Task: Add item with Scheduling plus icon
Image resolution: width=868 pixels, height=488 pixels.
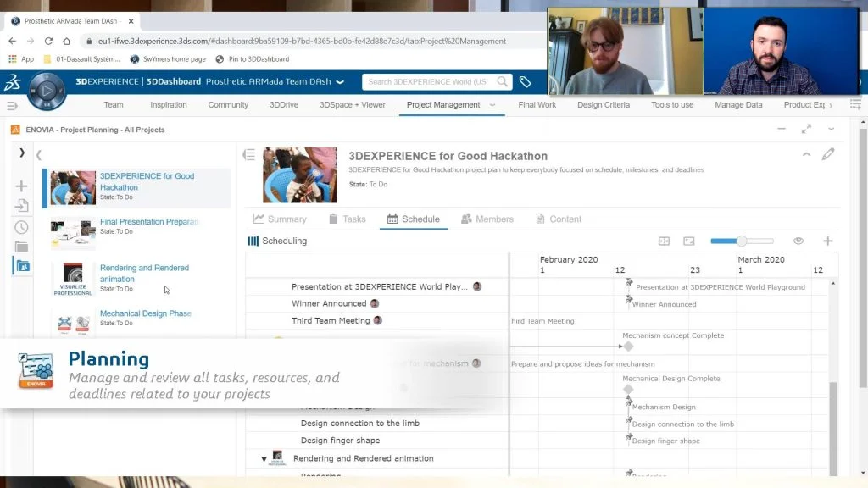Action: click(828, 241)
